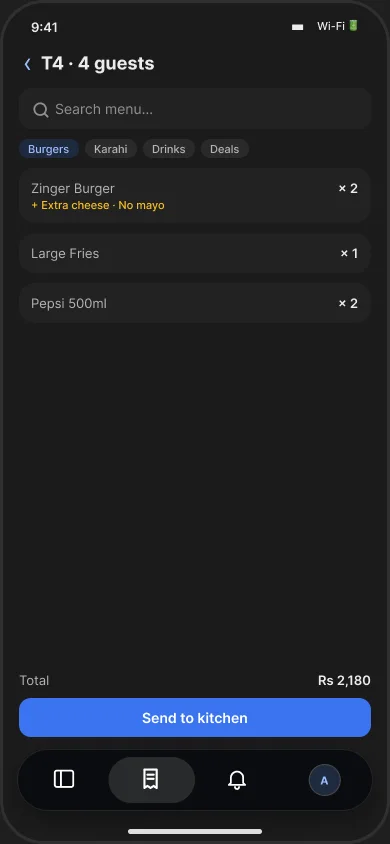Screen dimensions: 390x844
Task: Tap the Wi-Fi status indicator
Action: (331, 26)
